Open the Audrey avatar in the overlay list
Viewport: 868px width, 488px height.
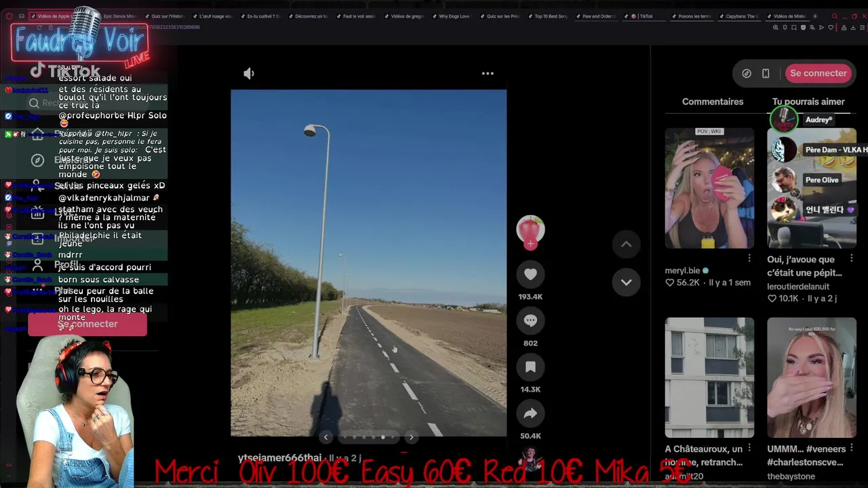pos(784,120)
